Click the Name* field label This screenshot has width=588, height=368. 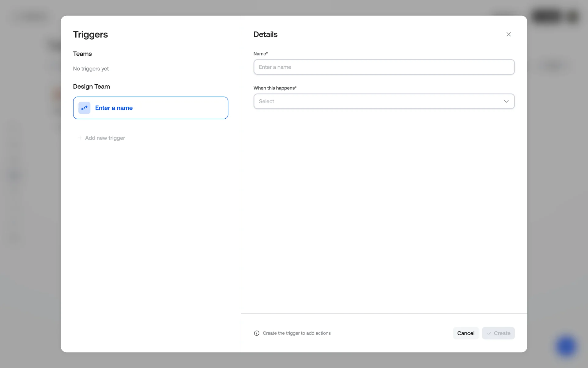tap(260, 54)
